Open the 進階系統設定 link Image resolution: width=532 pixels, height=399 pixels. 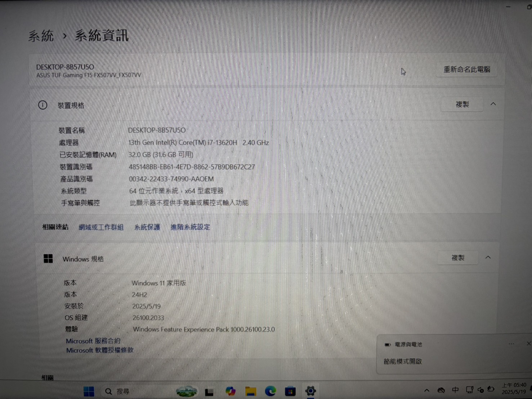[x=190, y=227]
